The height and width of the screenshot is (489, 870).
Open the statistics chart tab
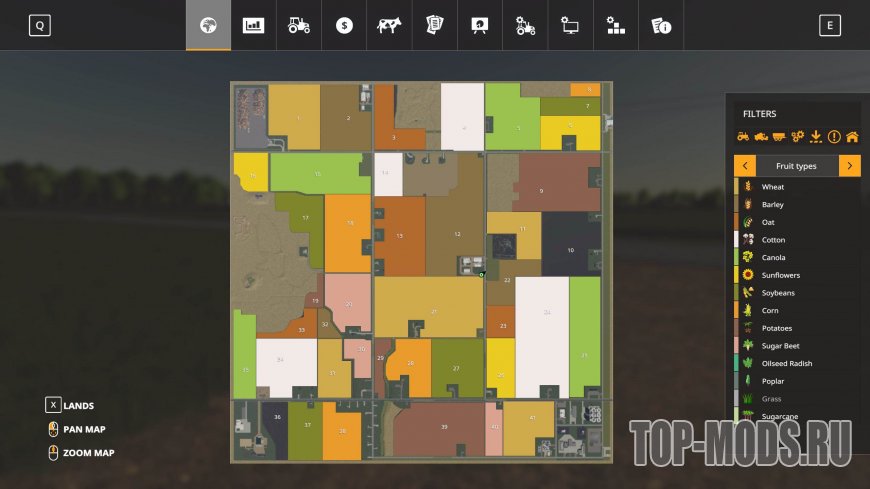[254, 26]
